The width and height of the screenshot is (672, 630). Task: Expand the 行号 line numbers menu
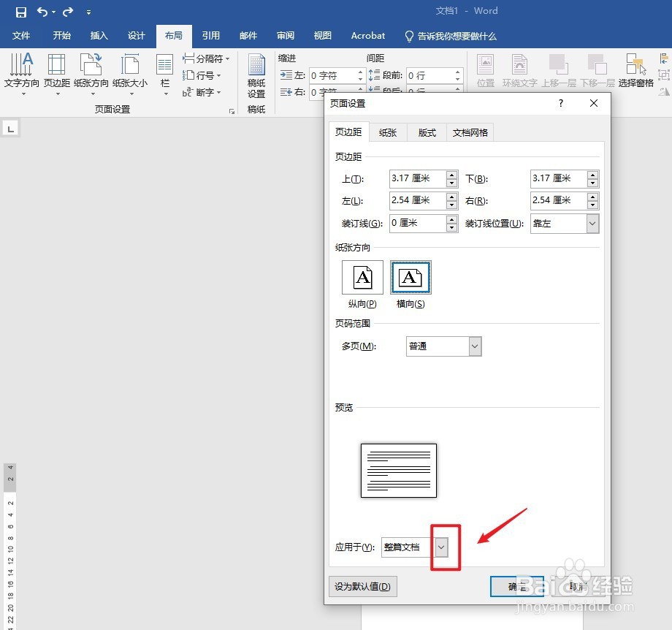tap(202, 75)
